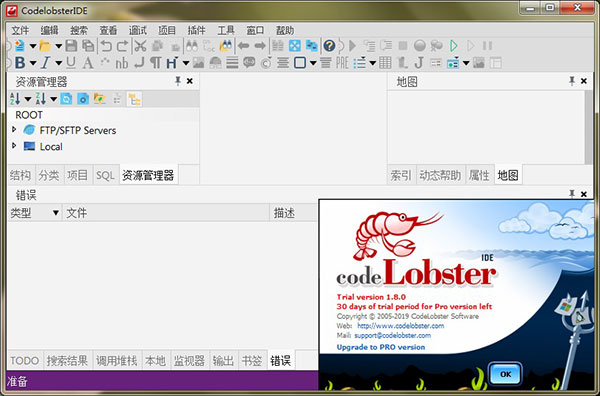Toggle the folder tree view icon

134,99
